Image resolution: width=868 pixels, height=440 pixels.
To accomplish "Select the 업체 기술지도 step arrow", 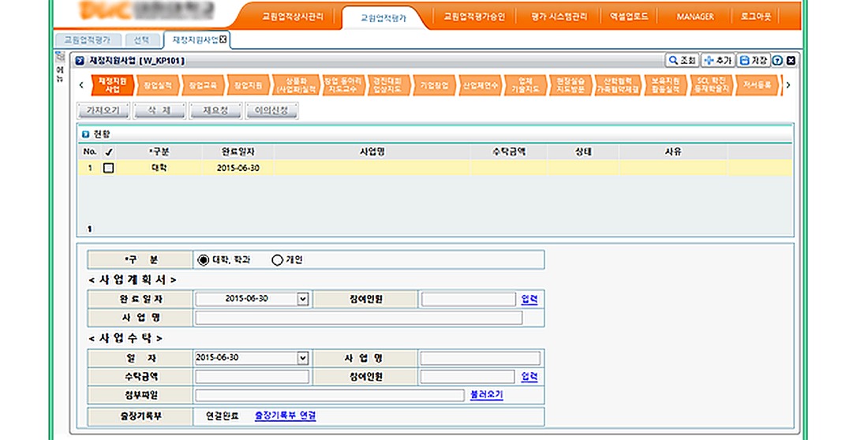I will (x=525, y=85).
